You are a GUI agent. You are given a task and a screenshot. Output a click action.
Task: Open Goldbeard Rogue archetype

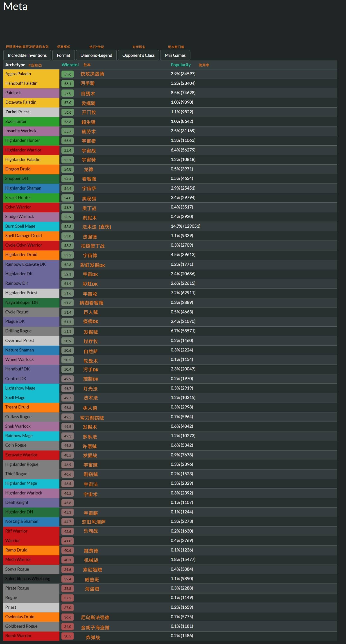point(31,627)
